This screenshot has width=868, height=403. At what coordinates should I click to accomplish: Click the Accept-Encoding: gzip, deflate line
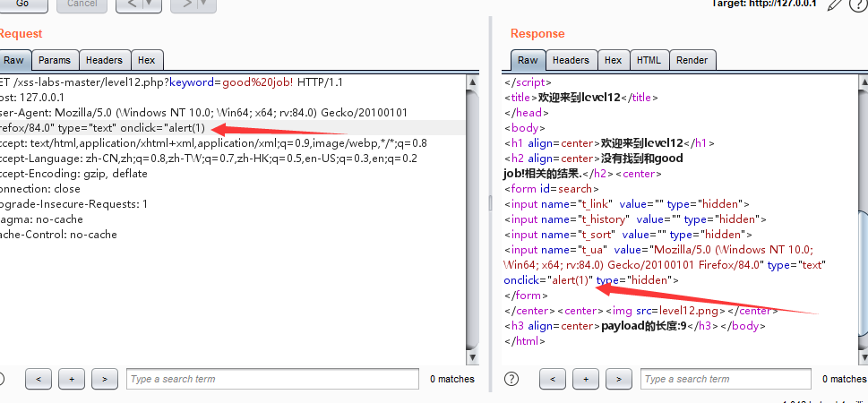coord(73,174)
